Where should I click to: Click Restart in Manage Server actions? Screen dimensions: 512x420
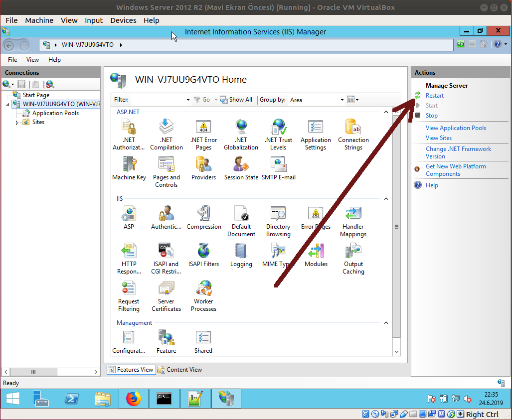(x=435, y=96)
